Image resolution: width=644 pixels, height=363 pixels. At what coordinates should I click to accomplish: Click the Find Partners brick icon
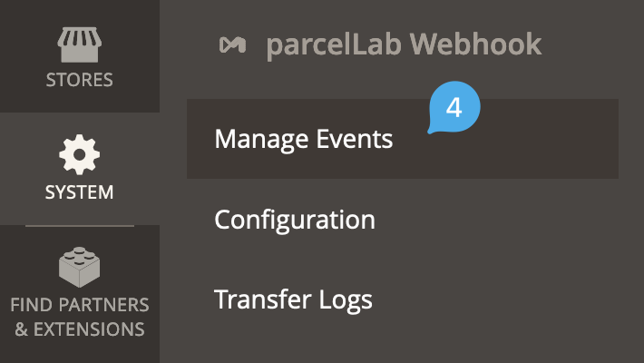coord(80,268)
